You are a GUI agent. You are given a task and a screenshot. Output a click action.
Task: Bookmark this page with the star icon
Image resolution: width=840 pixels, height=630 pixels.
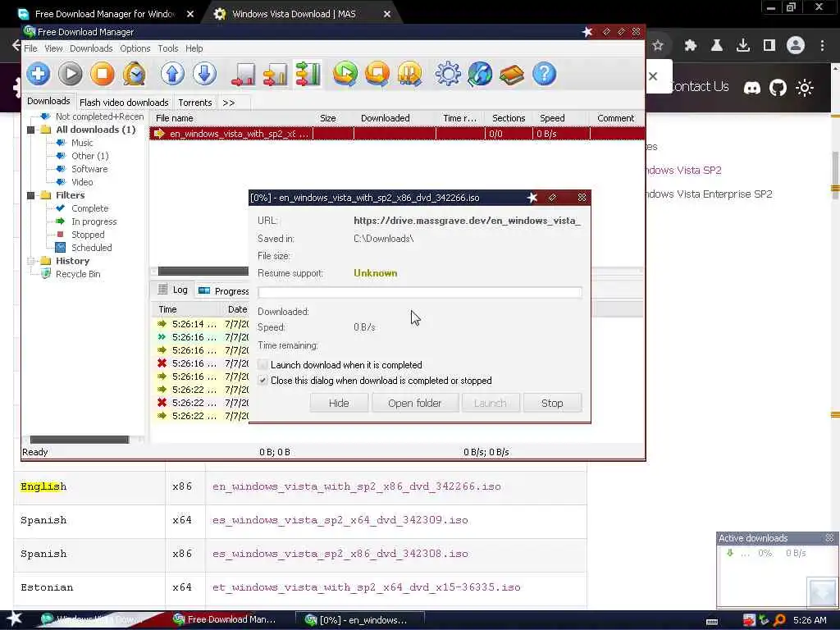click(658, 46)
